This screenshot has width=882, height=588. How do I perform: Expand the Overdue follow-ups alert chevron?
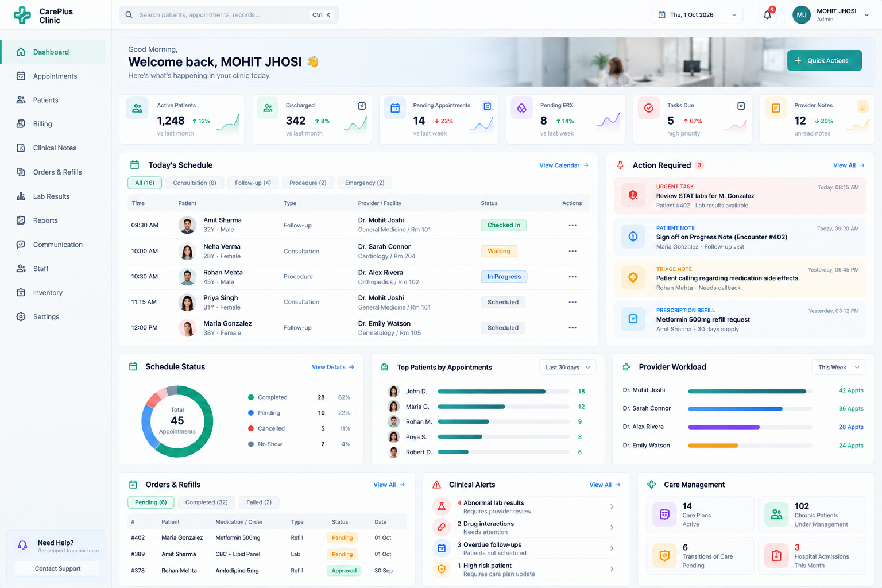click(612, 548)
